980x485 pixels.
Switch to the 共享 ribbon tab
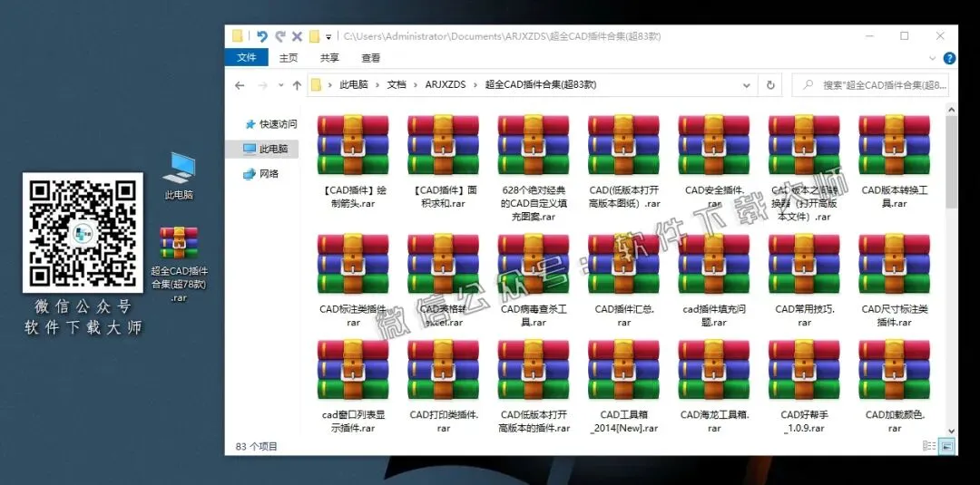329,57
